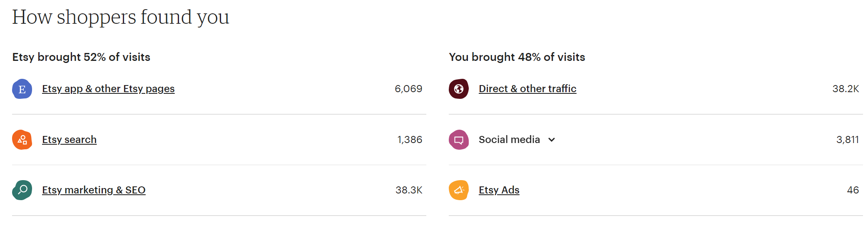868x226 pixels.
Task: Click the orange Etsy search shapes icon
Action: coord(22,140)
